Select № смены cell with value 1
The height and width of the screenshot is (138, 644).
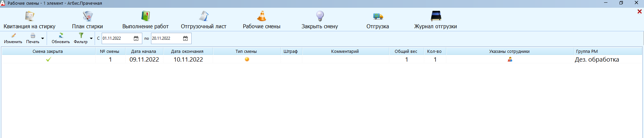(x=110, y=59)
